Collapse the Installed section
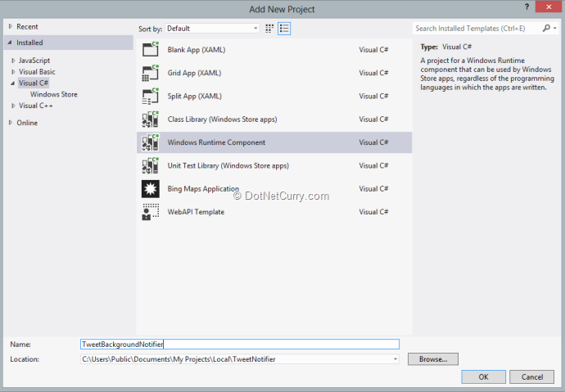This screenshot has height=392, width=565. coord(10,43)
